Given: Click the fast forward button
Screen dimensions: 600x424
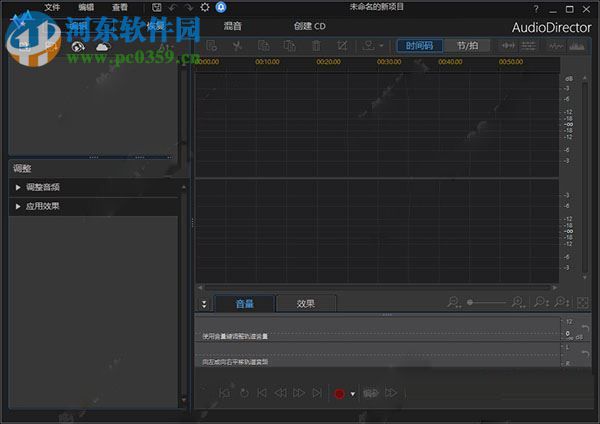Looking at the screenshot, I should [298, 393].
